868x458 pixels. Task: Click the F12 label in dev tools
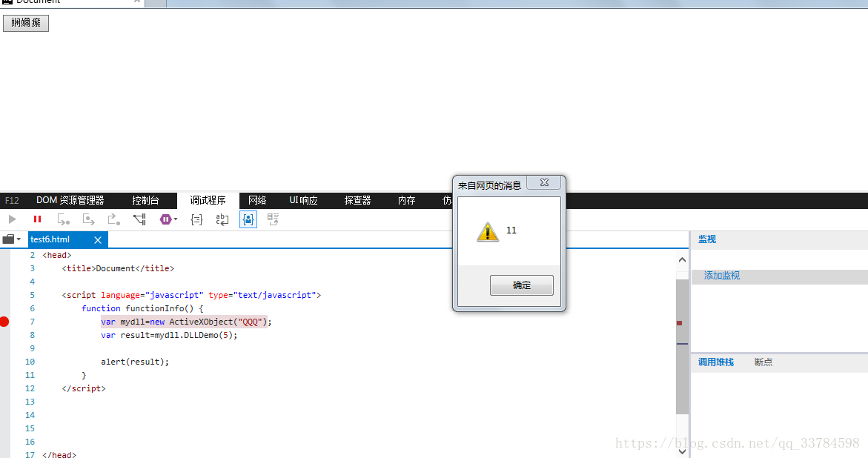(x=12, y=200)
